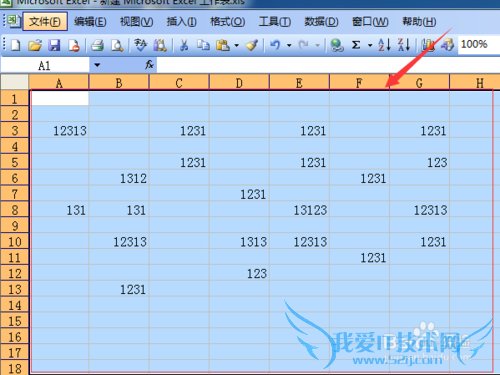Screen dimensions: 500x375
Task: Select column C header
Action: pos(179,82)
